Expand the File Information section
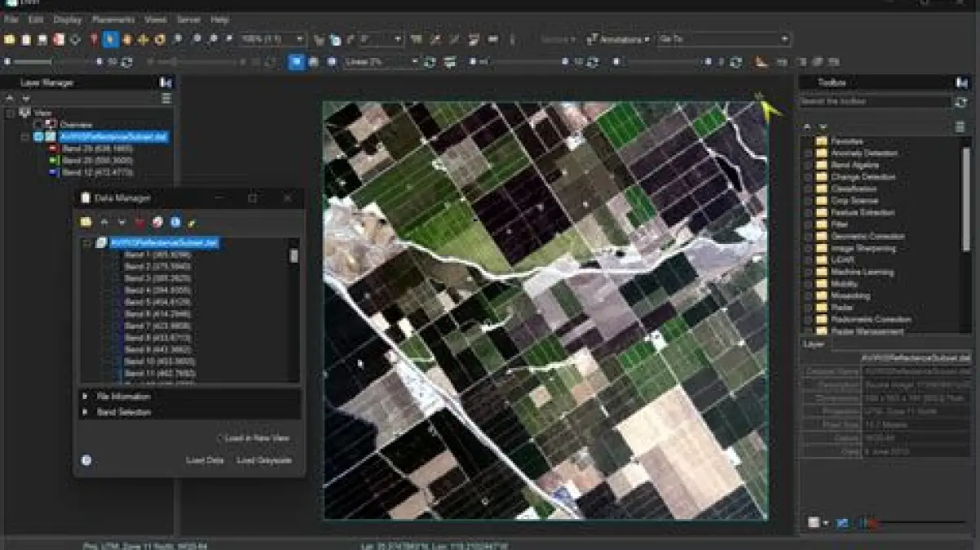980x550 pixels. 85,397
